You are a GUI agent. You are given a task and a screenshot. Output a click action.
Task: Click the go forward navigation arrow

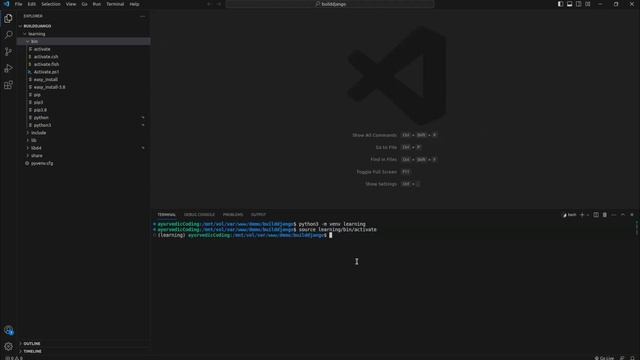coord(219,4)
